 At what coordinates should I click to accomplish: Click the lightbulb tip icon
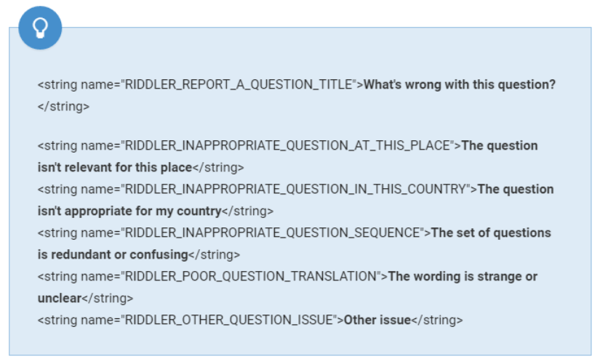(x=40, y=28)
